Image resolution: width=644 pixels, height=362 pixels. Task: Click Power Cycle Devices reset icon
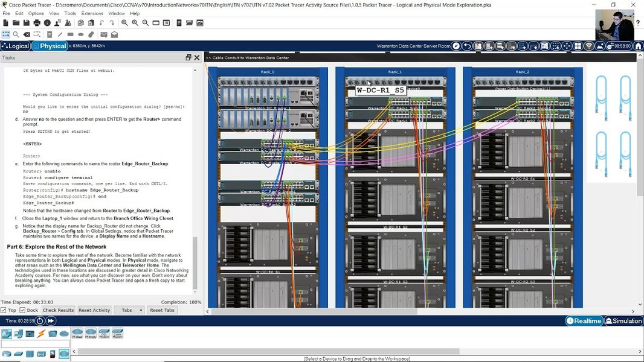[x=40, y=320]
